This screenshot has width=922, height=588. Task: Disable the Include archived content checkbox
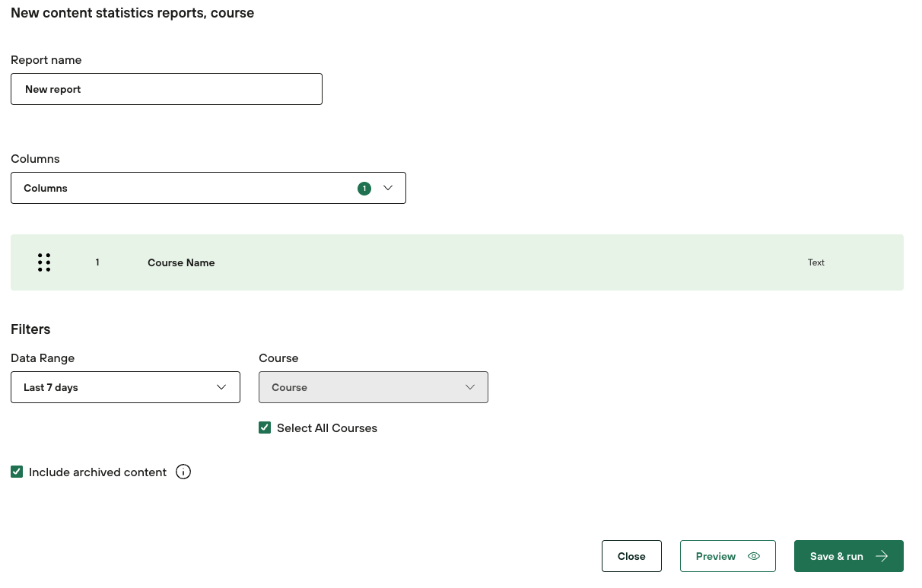point(17,472)
